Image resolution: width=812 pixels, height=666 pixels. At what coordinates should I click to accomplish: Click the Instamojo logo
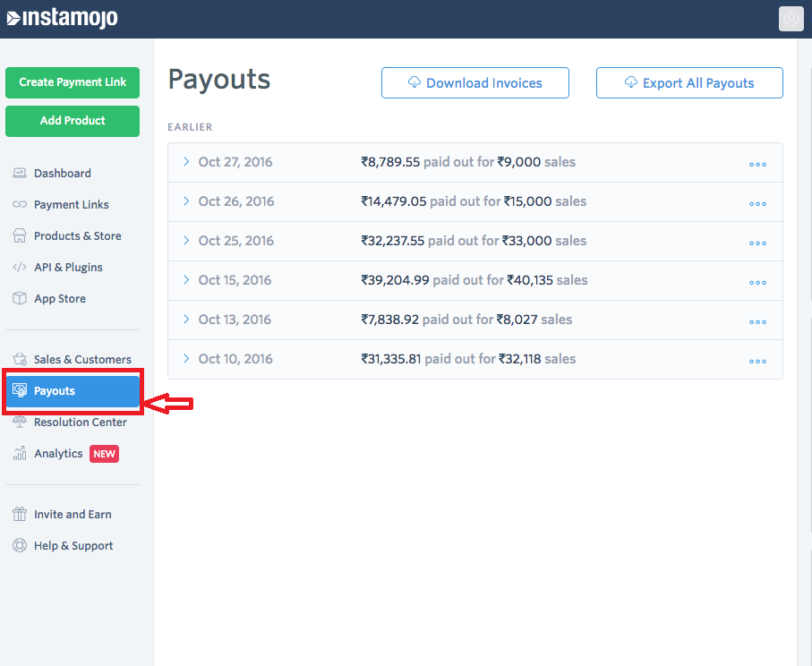tap(62, 18)
